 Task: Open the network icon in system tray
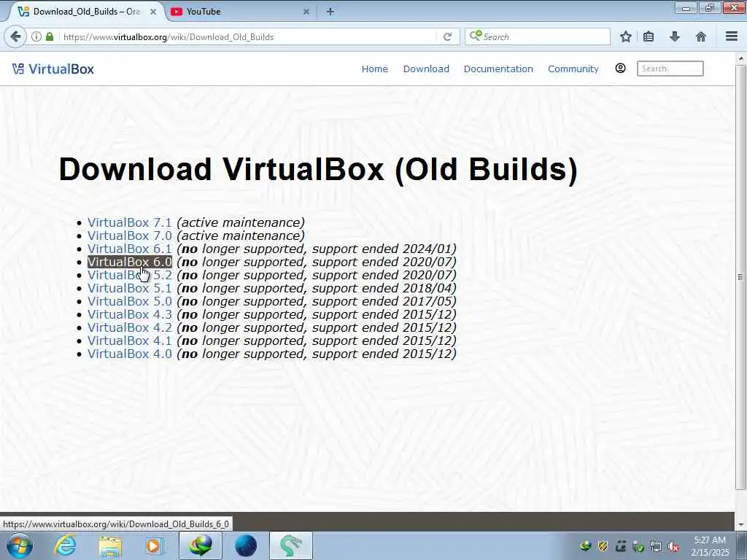[x=656, y=547]
